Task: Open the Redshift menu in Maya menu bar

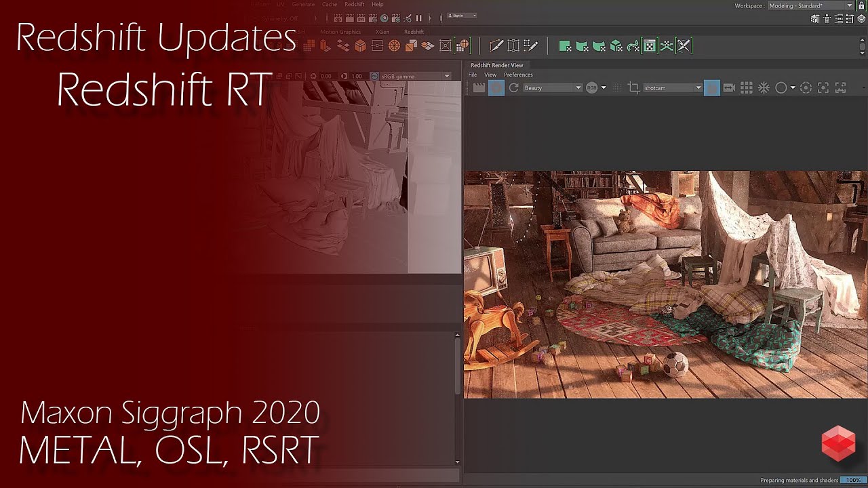Action: (x=355, y=4)
